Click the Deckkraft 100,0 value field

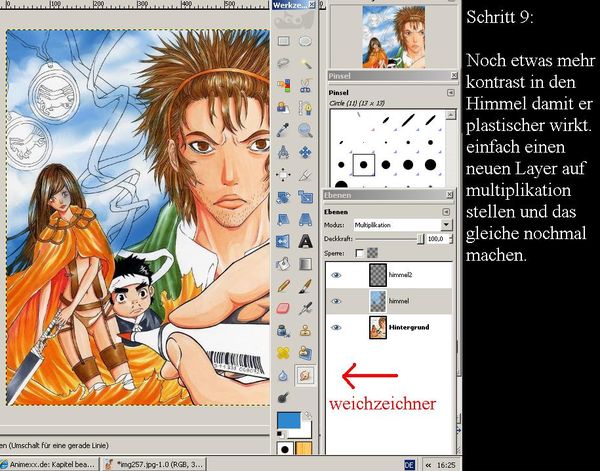437,239
